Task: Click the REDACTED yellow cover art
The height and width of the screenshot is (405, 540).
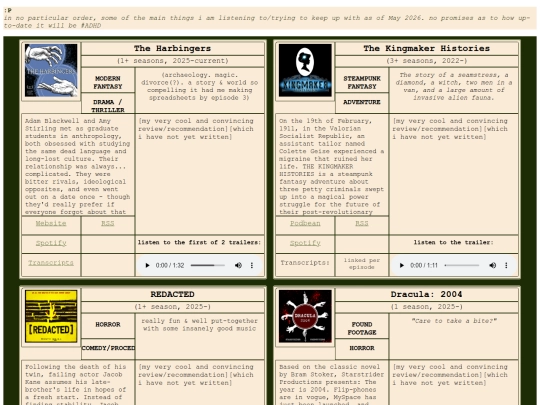Action: (51, 316)
